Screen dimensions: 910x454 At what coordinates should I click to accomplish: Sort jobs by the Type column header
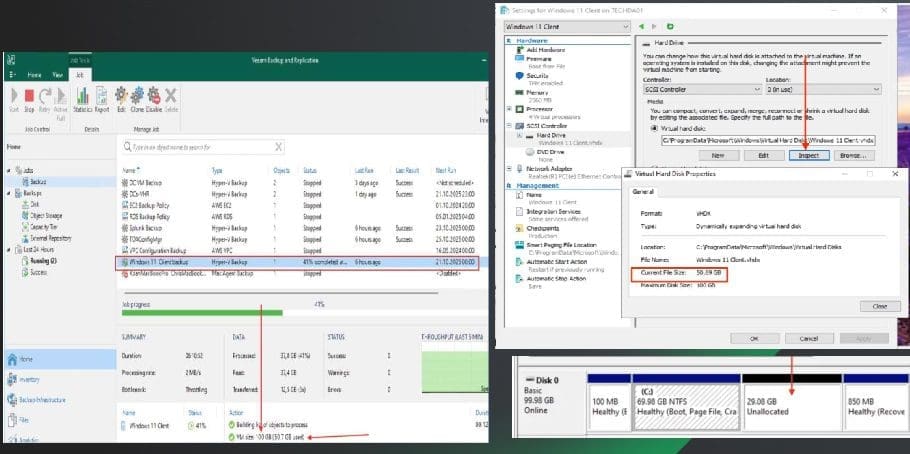click(217, 170)
